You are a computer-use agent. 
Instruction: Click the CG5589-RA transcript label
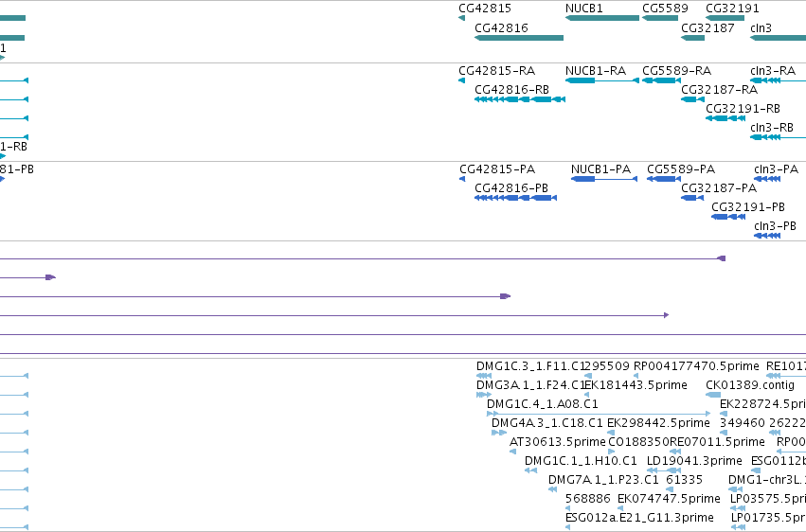676,70
